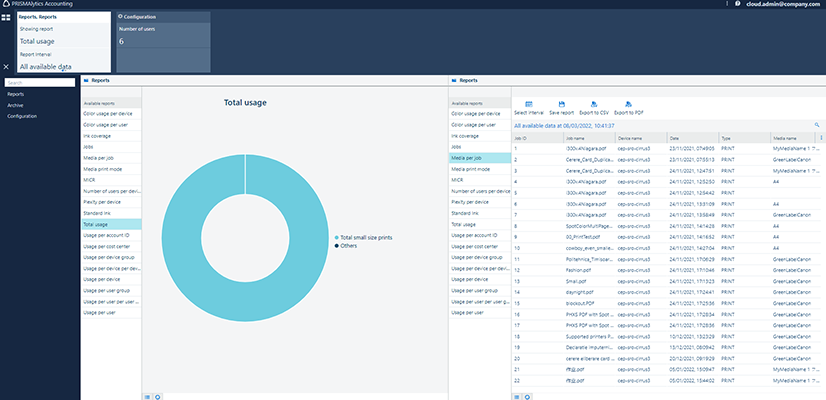Open Archive in the left navigation
The width and height of the screenshot is (826, 400).
pos(16,105)
